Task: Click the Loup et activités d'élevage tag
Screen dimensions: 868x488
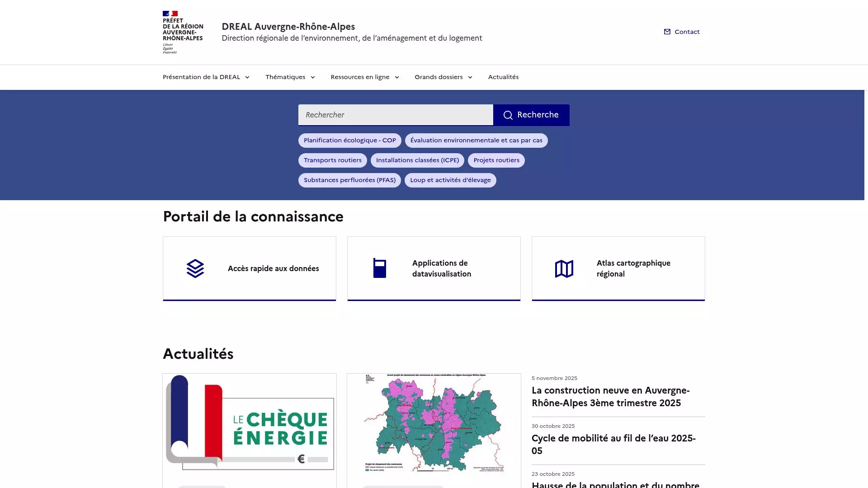Action: coord(450,180)
